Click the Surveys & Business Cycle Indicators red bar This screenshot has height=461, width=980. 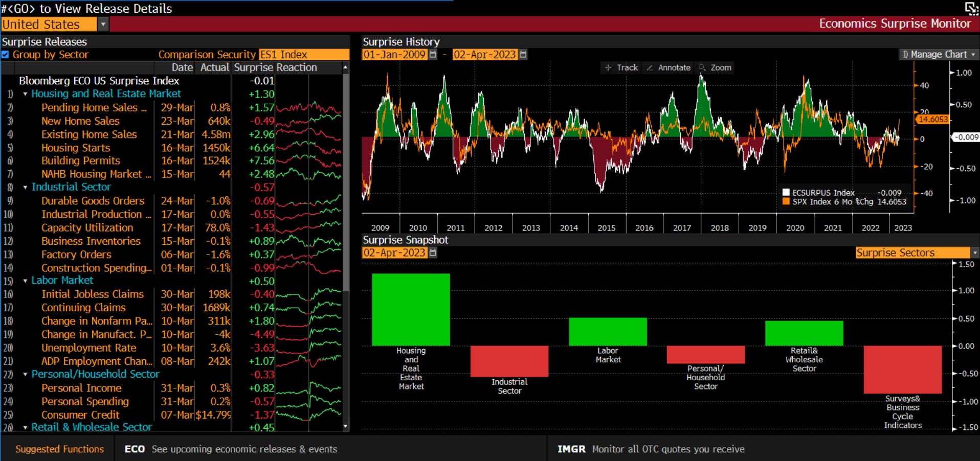point(903,370)
